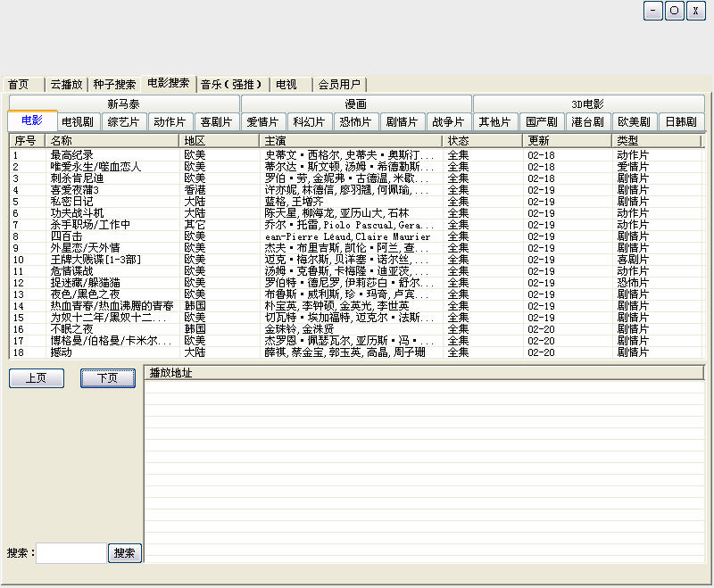Select movie row 撼动

pyautogui.click(x=356, y=352)
